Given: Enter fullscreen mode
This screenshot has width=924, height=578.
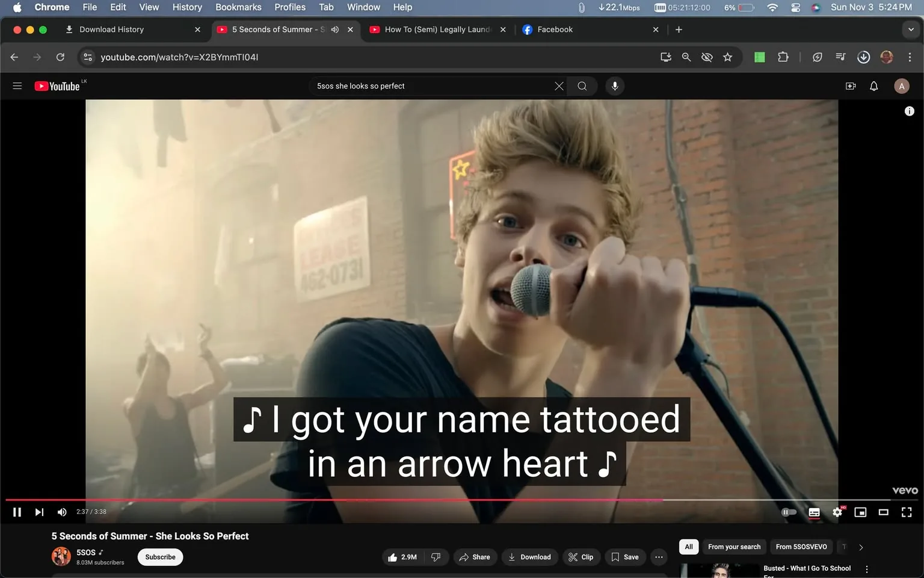Looking at the screenshot, I should (907, 512).
